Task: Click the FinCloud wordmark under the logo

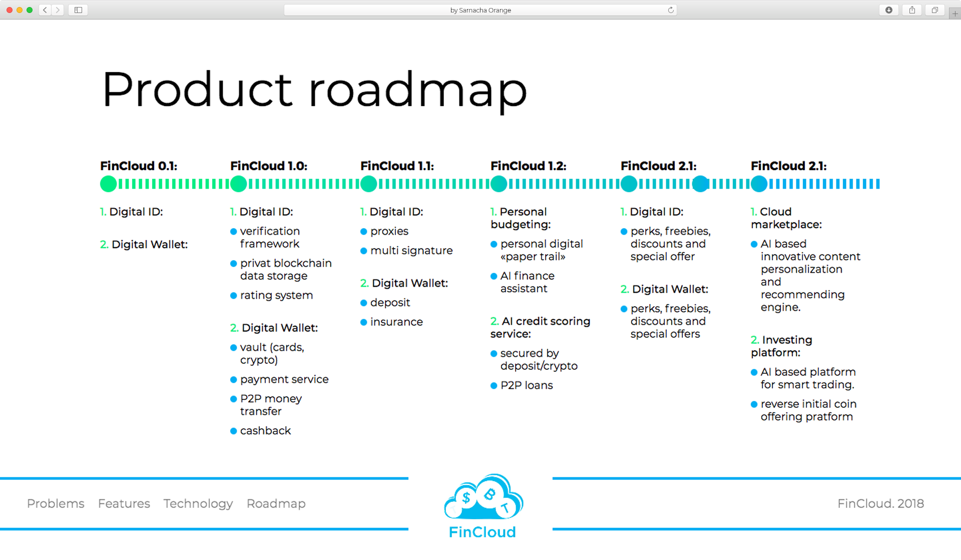Action: click(x=483, y=532)
